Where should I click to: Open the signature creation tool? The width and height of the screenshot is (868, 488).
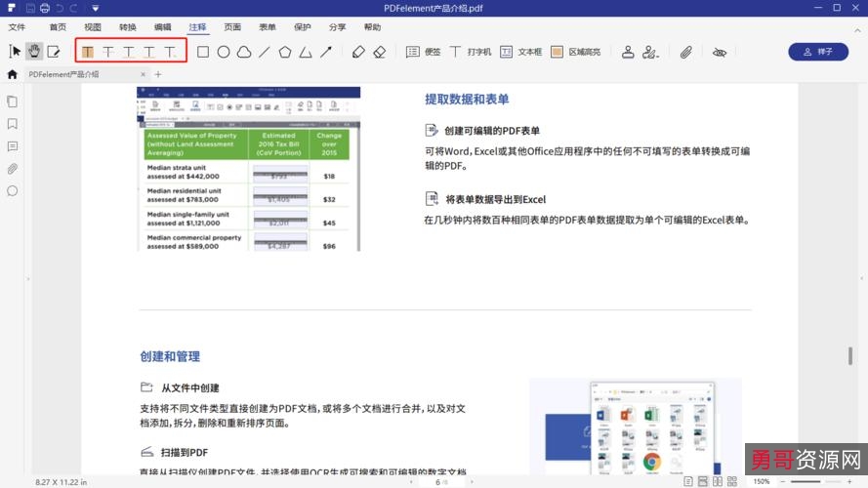coord(650,52)
